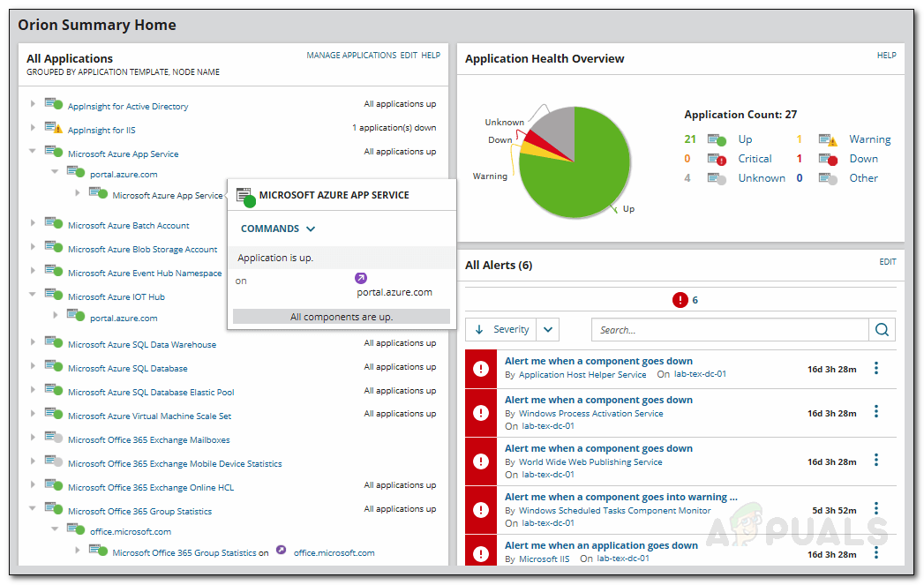Screen dimensions: 924x585
Task: Collapse office.microsoft.com node
Action: (x=55, y=529)
